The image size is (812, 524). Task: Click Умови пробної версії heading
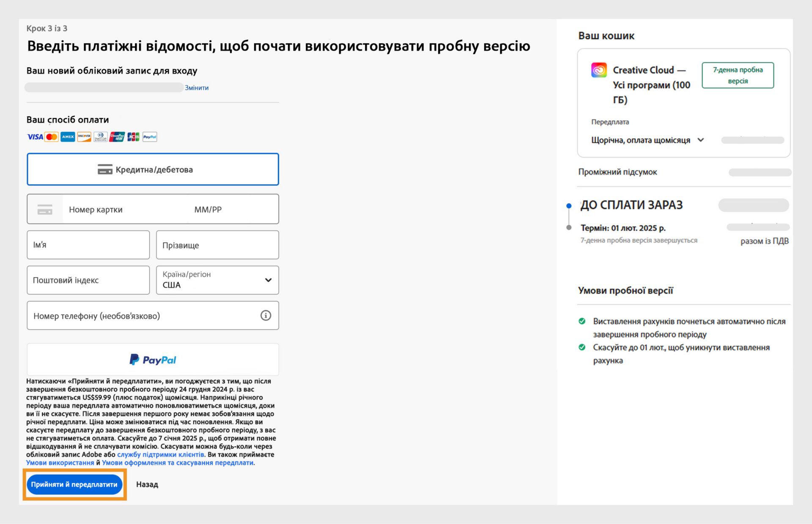[625, 291]
